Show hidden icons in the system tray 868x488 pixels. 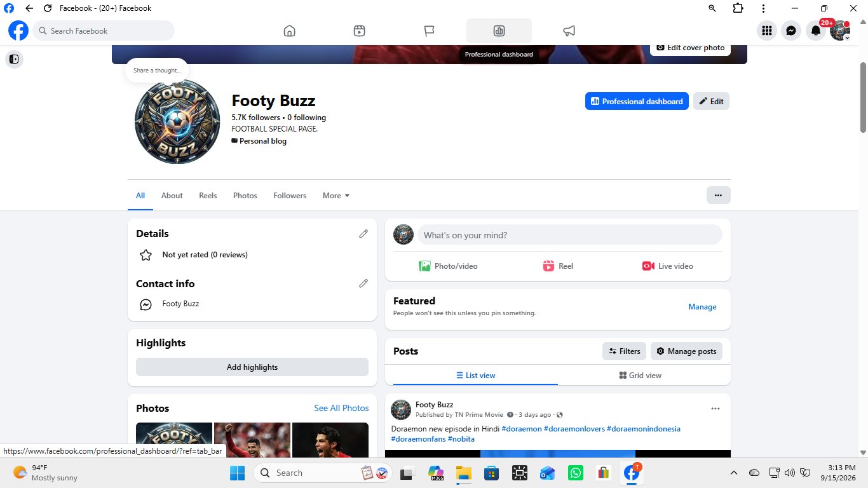click(734, 473)
